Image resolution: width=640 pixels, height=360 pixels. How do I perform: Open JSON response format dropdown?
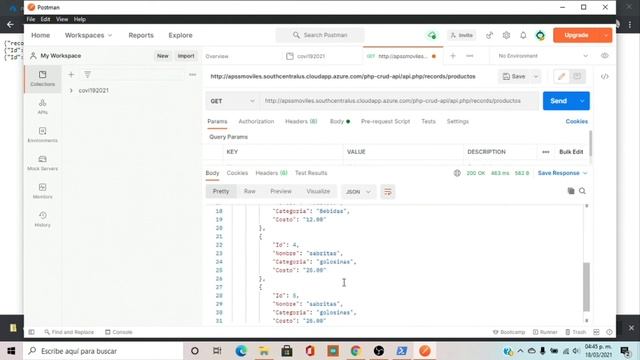(358, 192)
